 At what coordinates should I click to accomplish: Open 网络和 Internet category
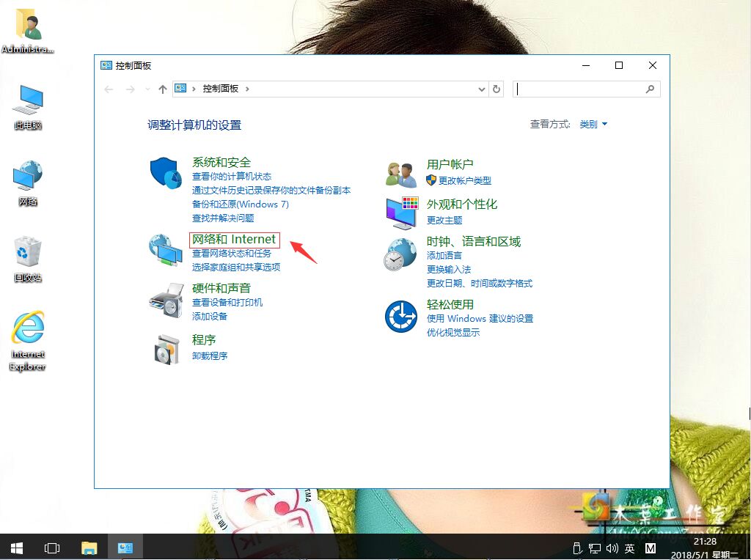[x=234, y=239]
